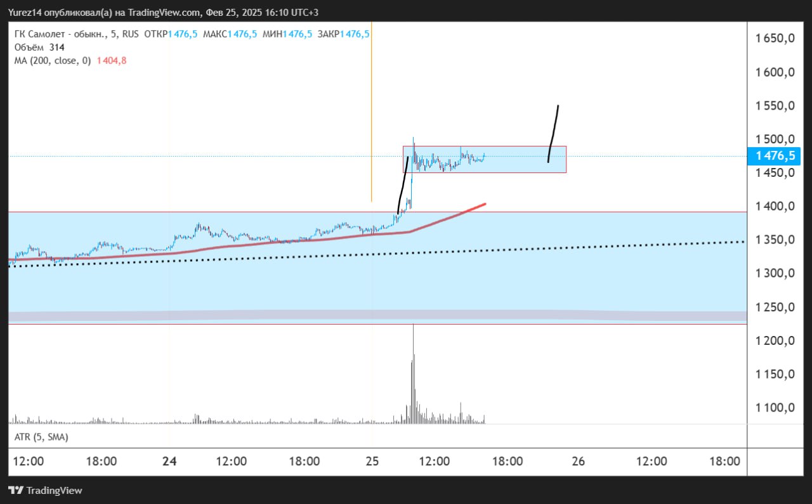Click the 1 600,0 price axis label
Screen dimensions: 812x504
(775, 72)
